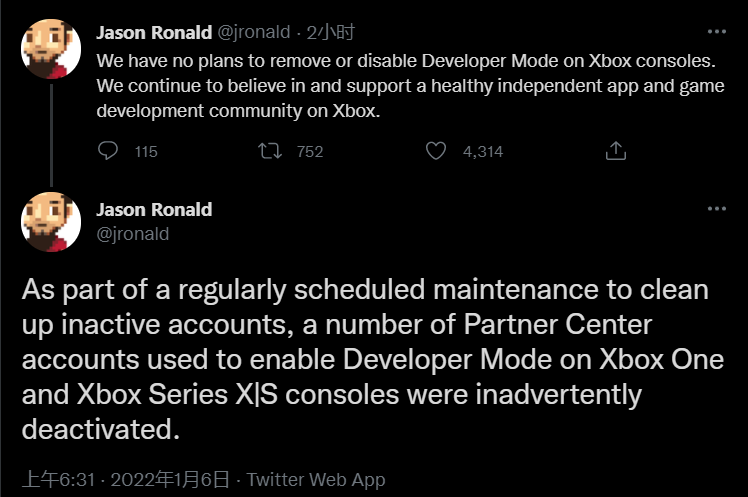The height and width of the screenshot is (497, 748).
Task: Click Jason Ronald's avatar in first tweet
Action: pos(51,51)
